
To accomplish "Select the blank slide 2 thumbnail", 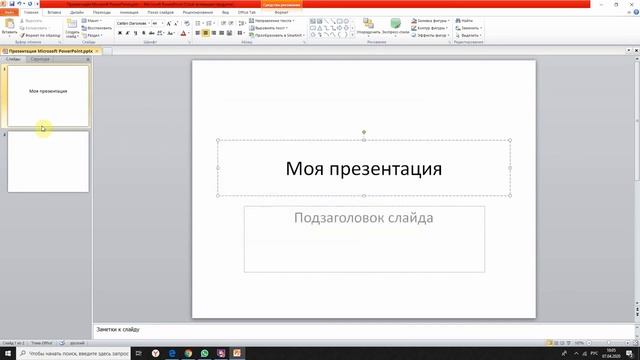I will pos(48,162).
